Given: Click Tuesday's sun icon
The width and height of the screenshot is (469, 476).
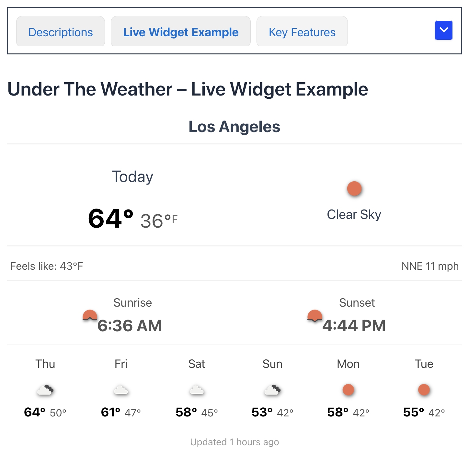Looking at the screenshot, I should coord(424,390).
